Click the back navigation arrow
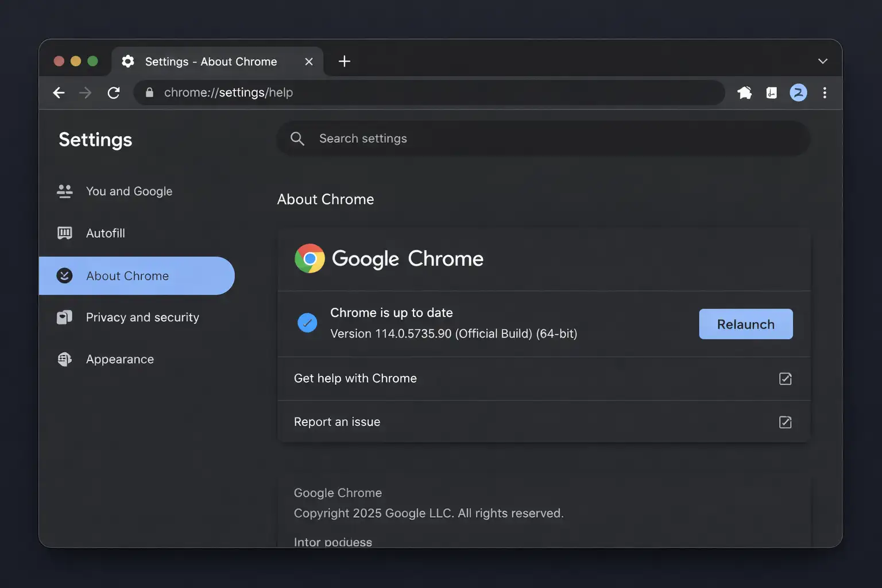 click(59, 92)
